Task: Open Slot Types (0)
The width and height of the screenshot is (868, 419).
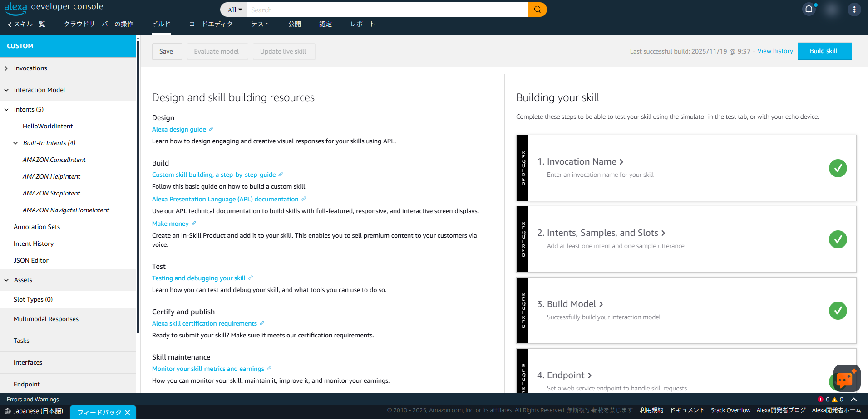Action: (x=33, y=299)
